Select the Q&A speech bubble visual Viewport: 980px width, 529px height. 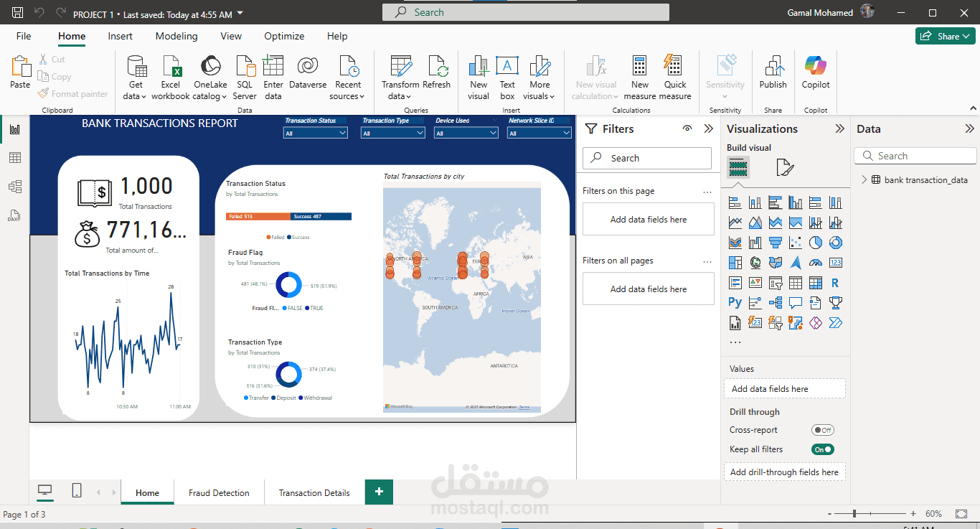click(x=795, y=303)
